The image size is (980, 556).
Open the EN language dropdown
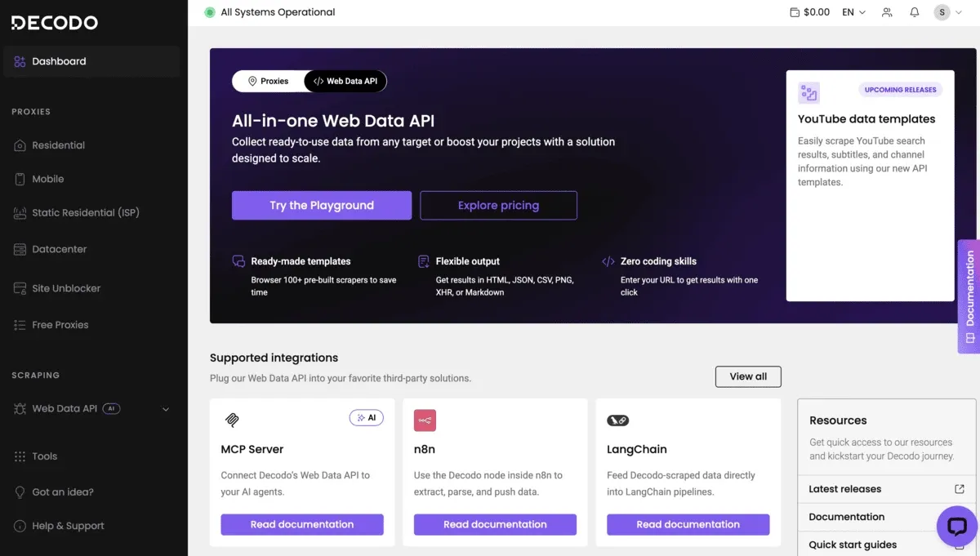coord(853,12)
